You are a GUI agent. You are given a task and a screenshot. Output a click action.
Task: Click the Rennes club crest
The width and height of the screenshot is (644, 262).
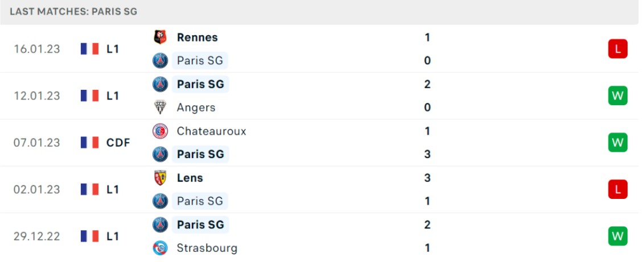(x=160, y=38)
